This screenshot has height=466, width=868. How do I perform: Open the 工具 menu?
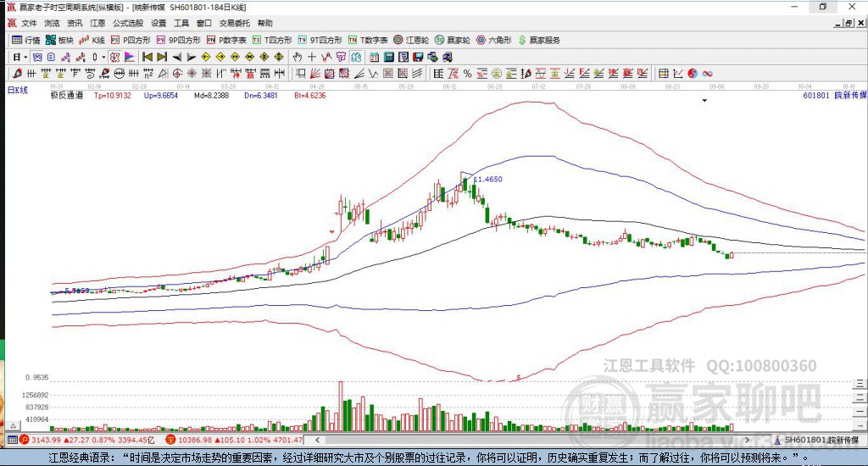[x=181, y=23]
